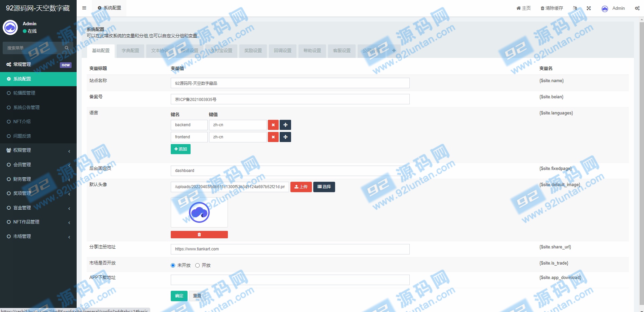
Task: Click the 重置 reset button
Action: [197, 296]
